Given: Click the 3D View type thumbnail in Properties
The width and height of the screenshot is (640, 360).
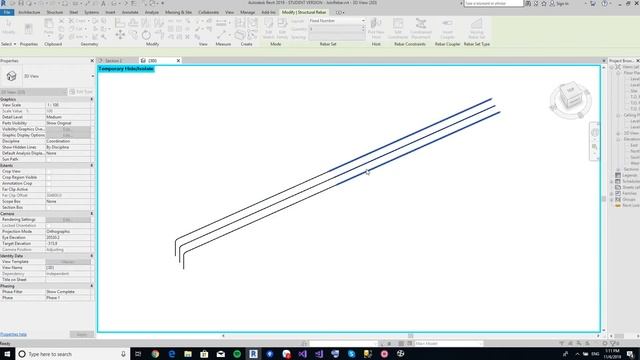Looking at the screenshot, I should (x=11, y=76).
